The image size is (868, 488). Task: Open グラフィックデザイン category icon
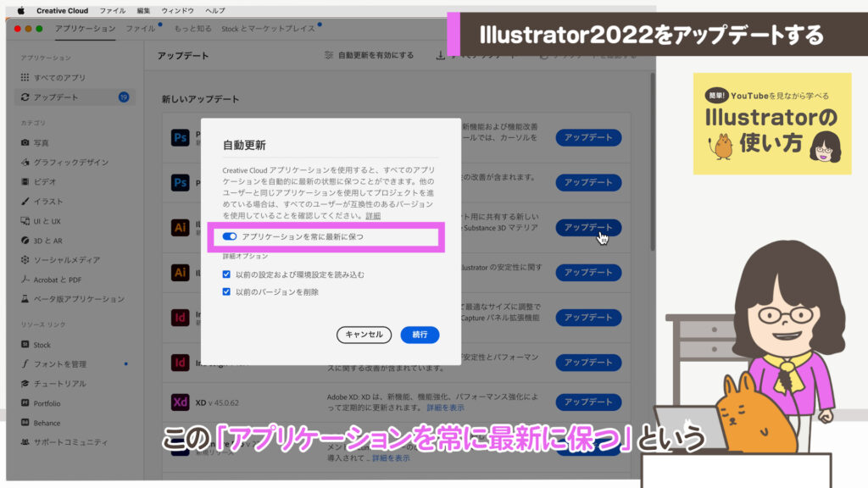[x=25, y=162]
